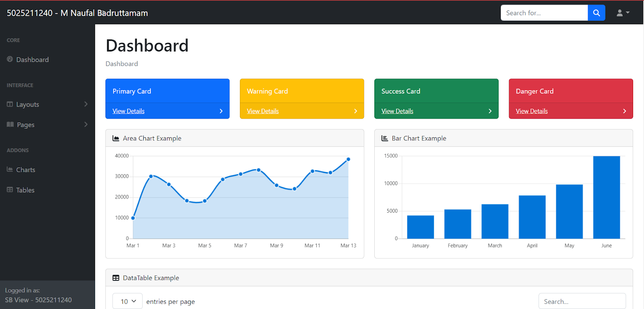Click the DataTable Example table icon
The image size is (644, 309).
(116, 278)
